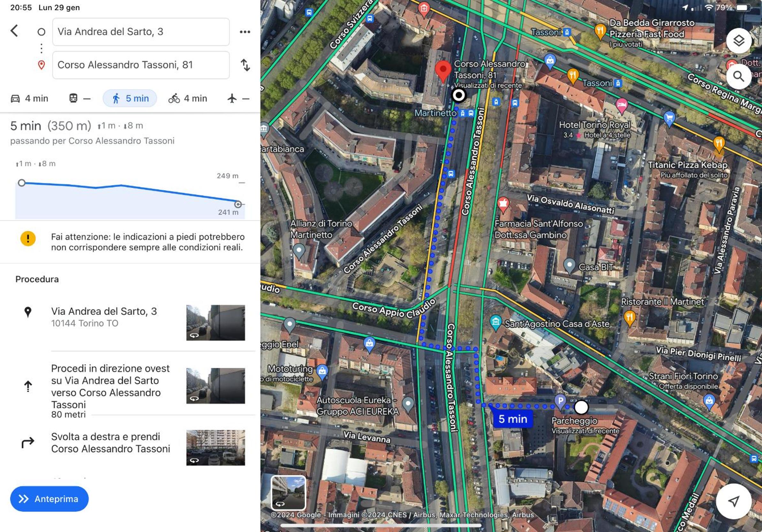Open the Street View thumbnail on the map

point(288,493)
